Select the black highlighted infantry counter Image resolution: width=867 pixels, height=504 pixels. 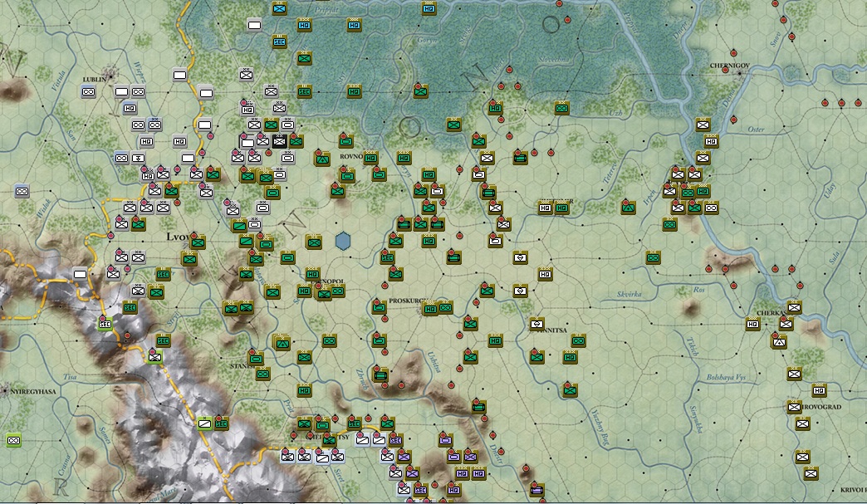click(x=279, y=141)
